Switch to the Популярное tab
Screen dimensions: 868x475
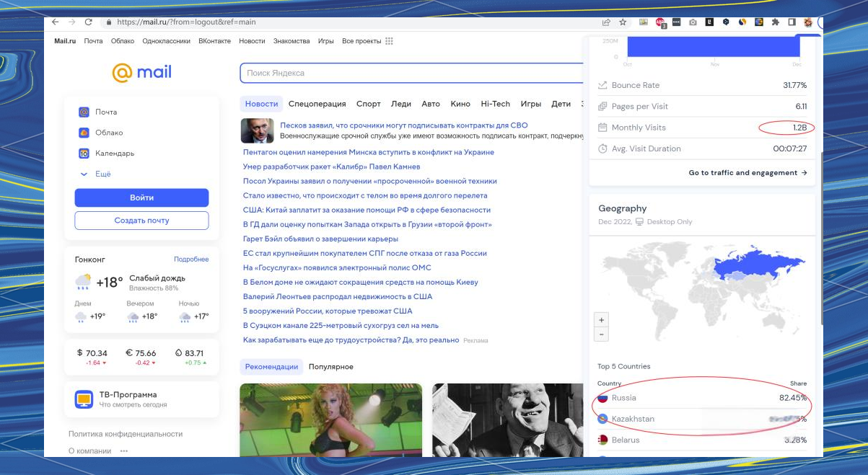pyautogui.click(x=331, y=367)
